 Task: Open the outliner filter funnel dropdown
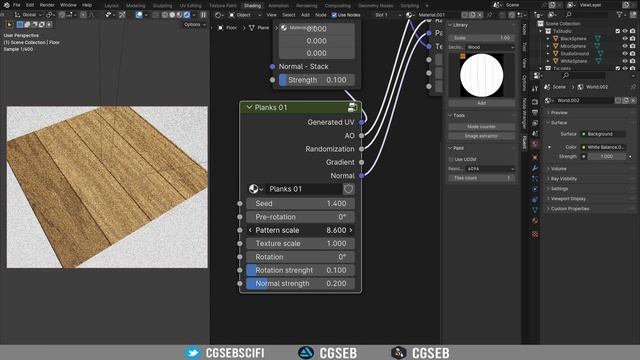click(x=621, y=15)
